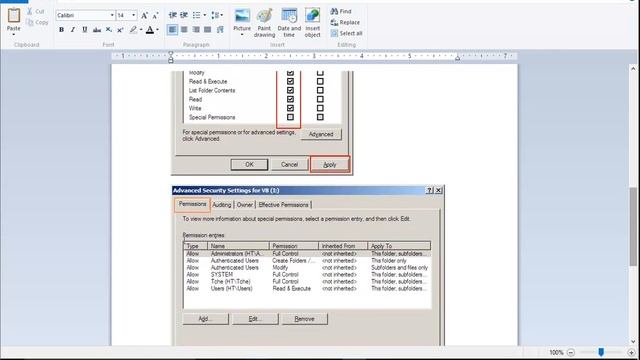Click the Allow checkbox for Write
640x360 pixels.
[x=290, y=108]
